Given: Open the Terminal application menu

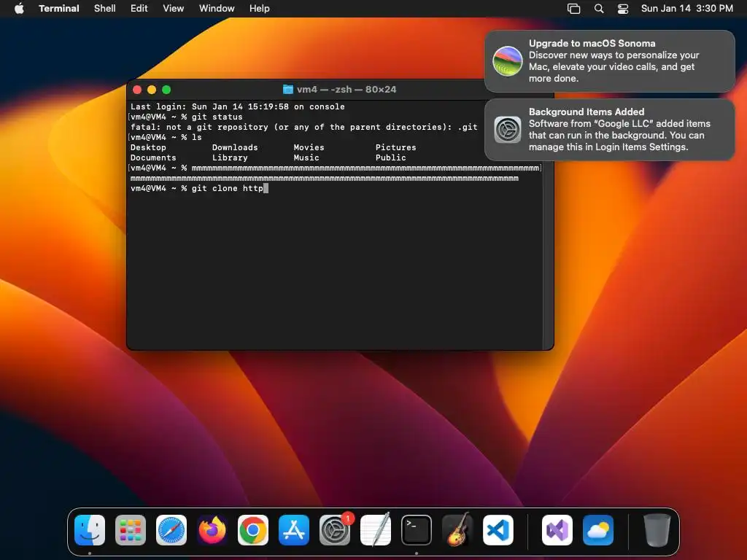Looking at the screenshot, I should (58, 9).
